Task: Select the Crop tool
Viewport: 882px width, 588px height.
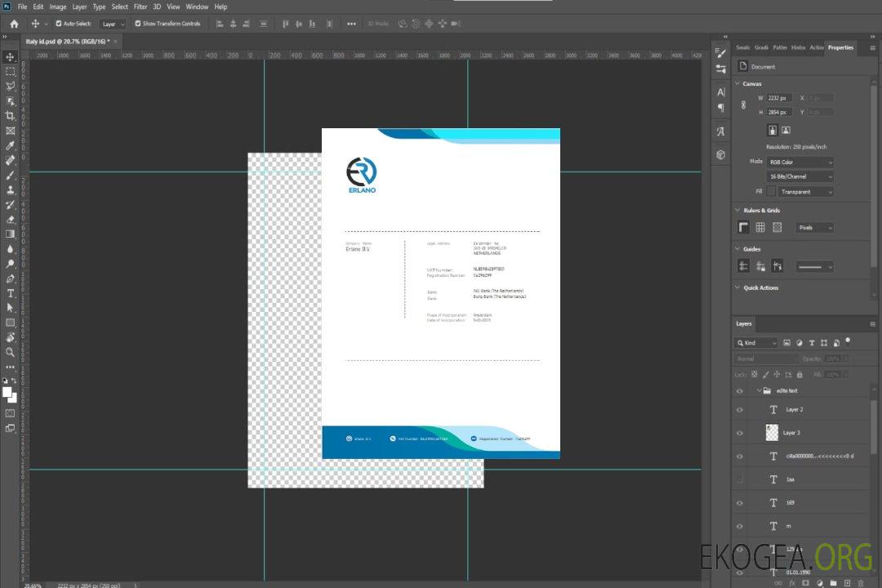Action: pyautogui.click(x=11, y=116)
